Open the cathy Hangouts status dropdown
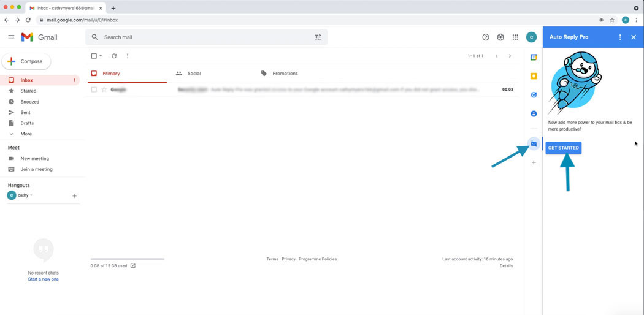The image size is (644, 315). click(x=31, y=195)
